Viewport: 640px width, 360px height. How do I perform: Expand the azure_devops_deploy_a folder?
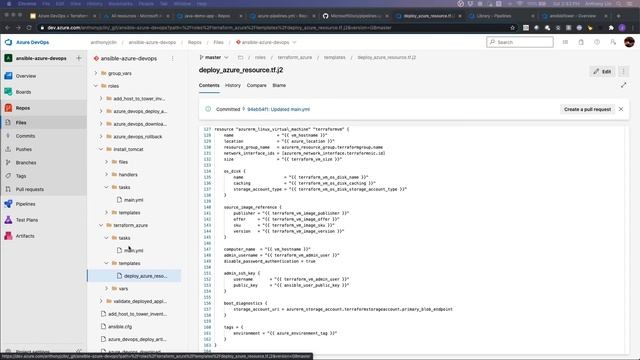(101, 111)
